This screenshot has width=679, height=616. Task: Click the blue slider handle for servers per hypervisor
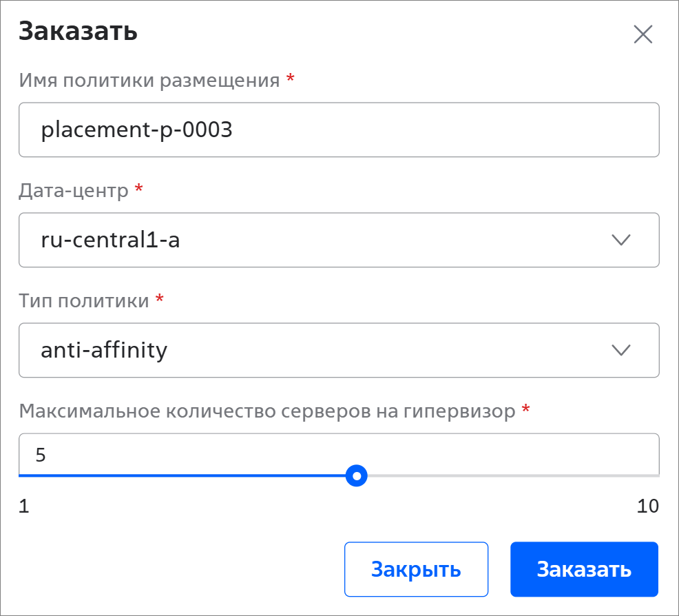[356, 475]
